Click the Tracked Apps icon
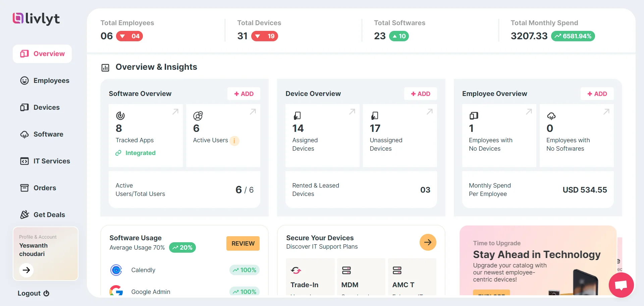The width and height of the screenshot is (644, 306). tap(120, 116)
